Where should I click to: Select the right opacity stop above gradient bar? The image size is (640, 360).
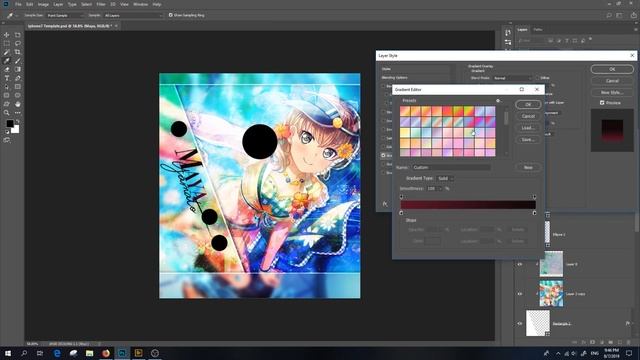[534, 197]
